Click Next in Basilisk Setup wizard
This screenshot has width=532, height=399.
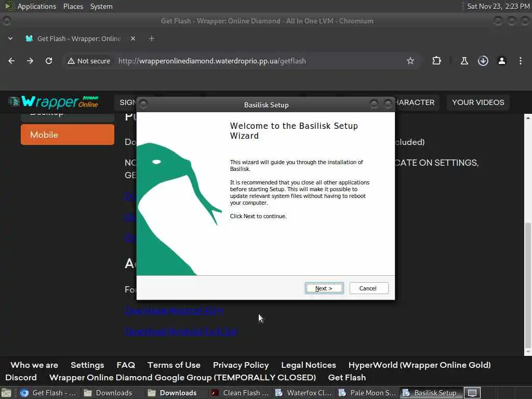pos(324,288)
